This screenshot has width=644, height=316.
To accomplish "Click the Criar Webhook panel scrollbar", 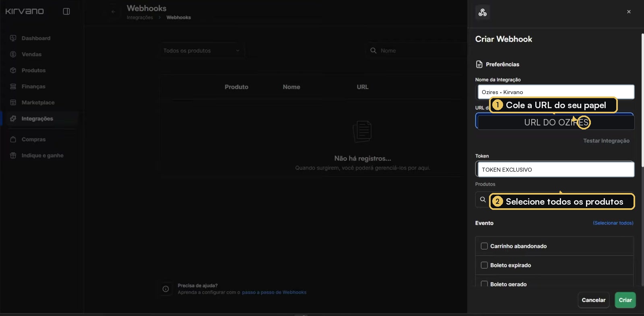I will tap(642, 101).
